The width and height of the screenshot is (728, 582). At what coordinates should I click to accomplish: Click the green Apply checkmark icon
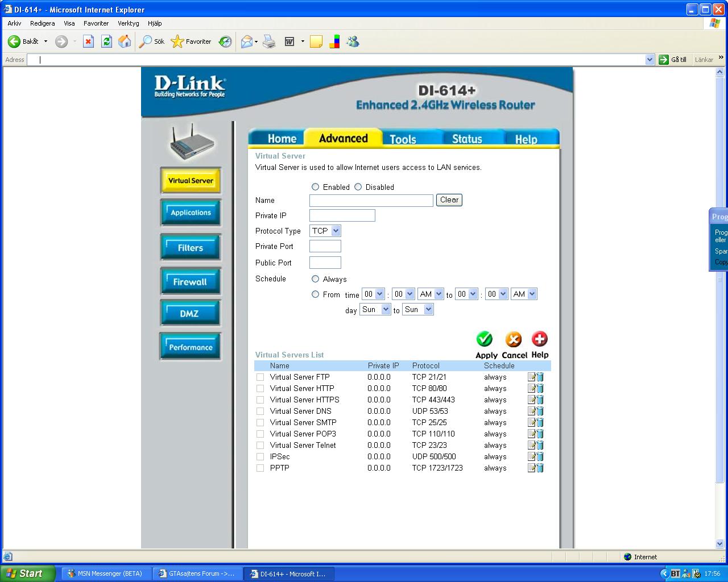click(x=485, y=339)
